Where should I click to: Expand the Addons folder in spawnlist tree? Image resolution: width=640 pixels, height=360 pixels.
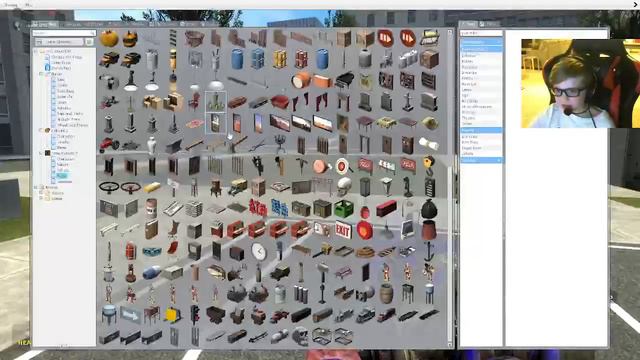(42, 193)
